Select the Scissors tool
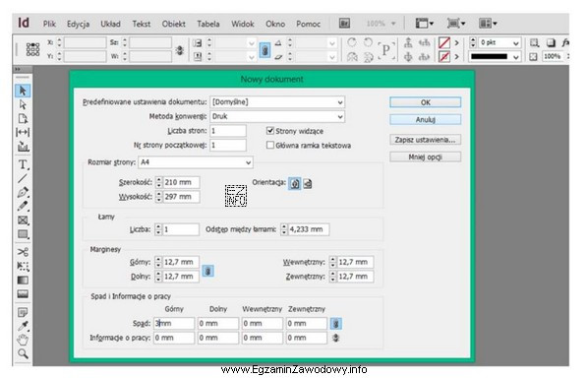Screen dimensions: 588x378 point(23,252)
